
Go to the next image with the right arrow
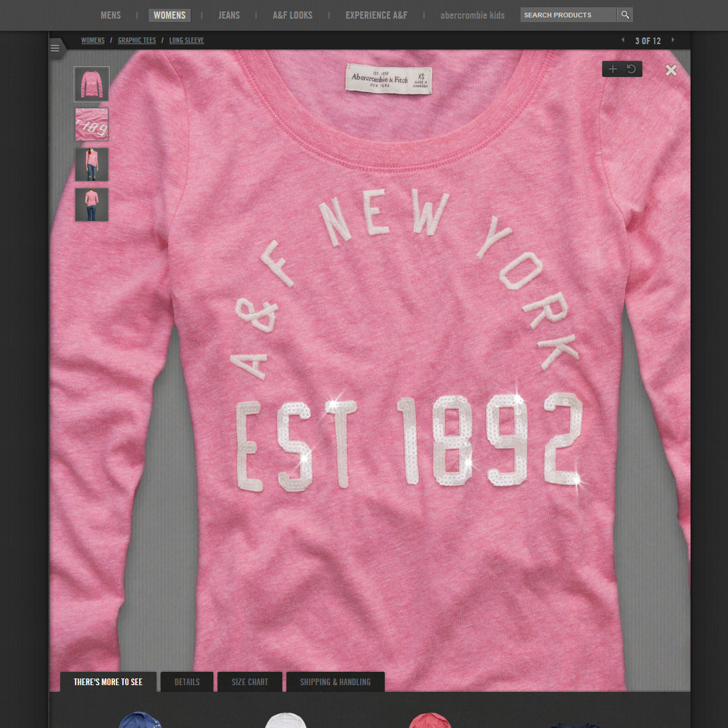click(x=673, y=39)
